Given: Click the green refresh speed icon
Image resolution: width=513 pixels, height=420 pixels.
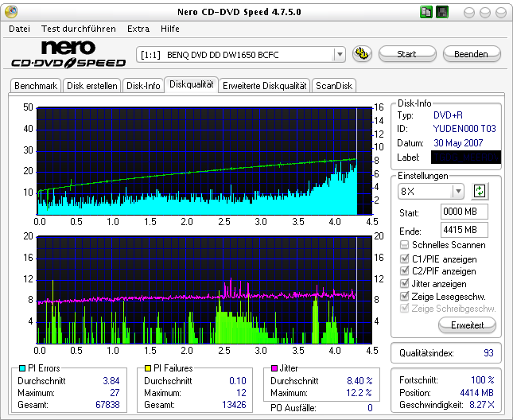Looking at the screenshot, I should click(x=480, y=191).
